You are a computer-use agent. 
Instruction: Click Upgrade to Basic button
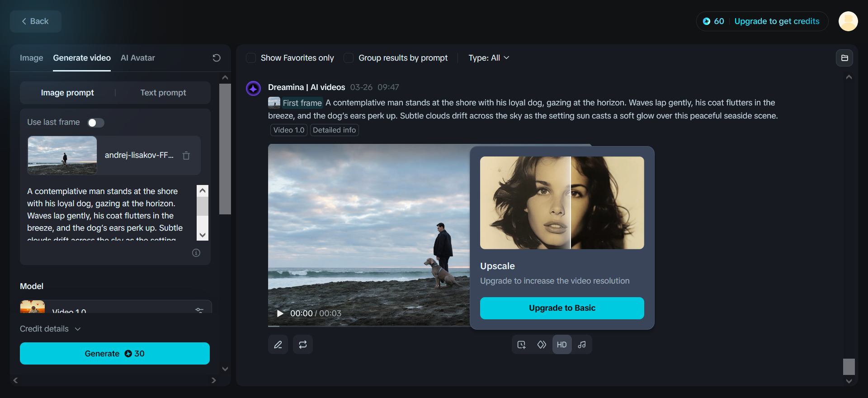click(x=562, y=308)
